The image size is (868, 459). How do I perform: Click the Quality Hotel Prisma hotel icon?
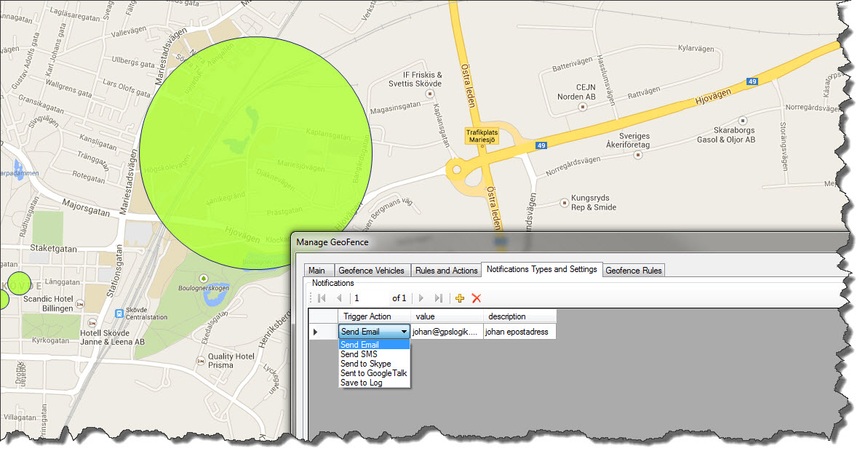coord(200,361)
